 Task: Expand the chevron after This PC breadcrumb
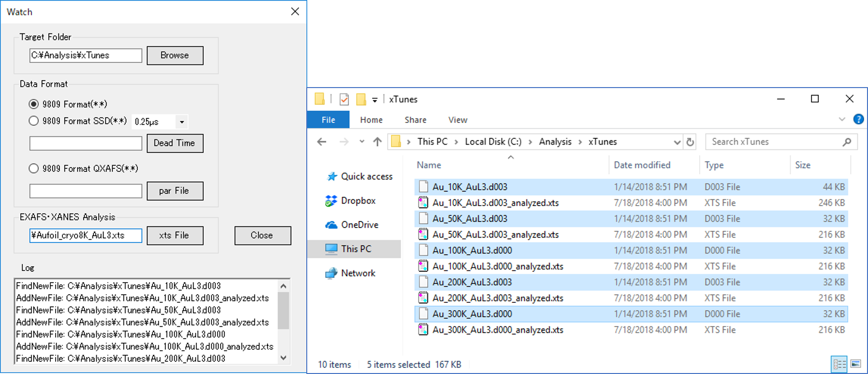[456, 142]
